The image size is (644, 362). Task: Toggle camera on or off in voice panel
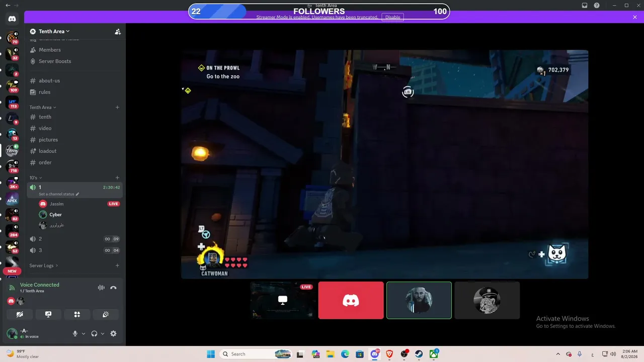(x=20, y=314)
